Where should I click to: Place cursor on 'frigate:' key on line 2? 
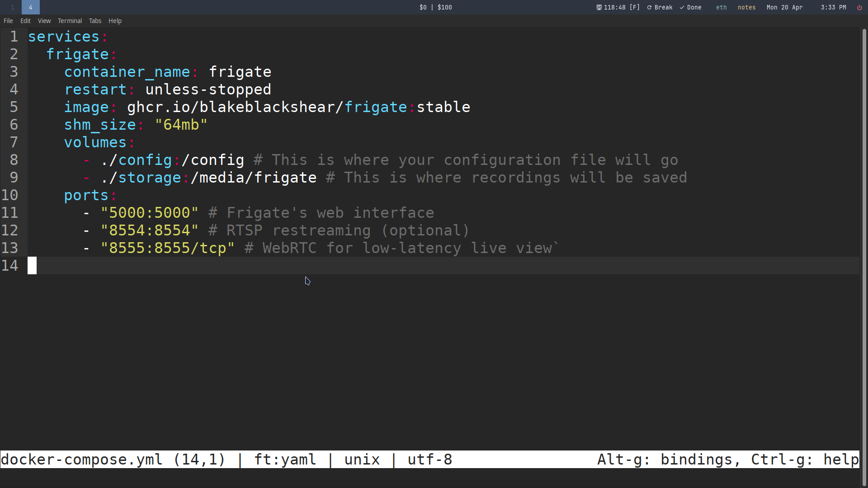pos(82,54)
